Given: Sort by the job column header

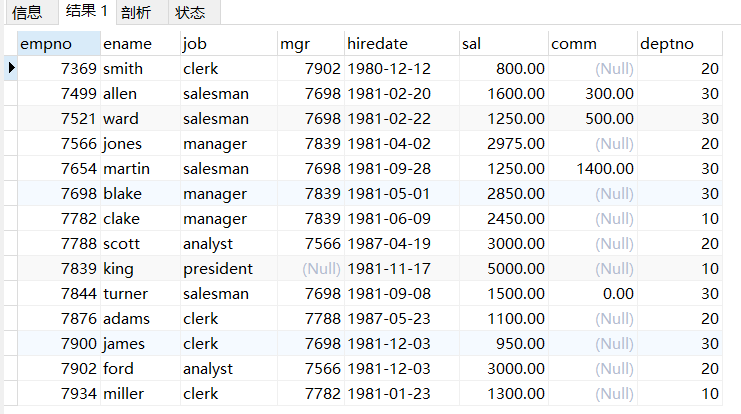Looking at the screenshot, I should (227, 43).
